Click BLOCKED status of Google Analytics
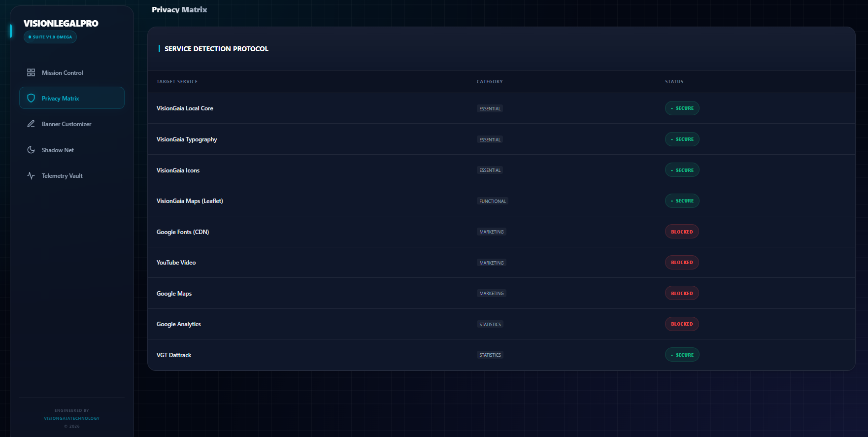 pos(682,324)
